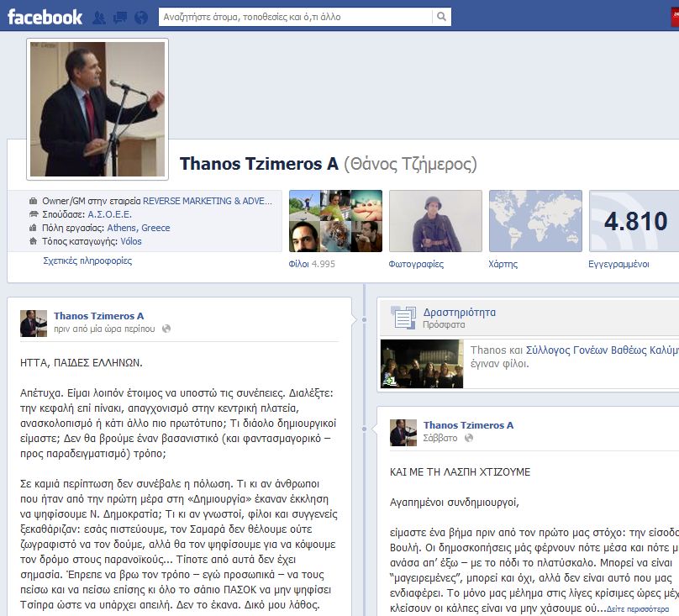This screenshot has height=616, width=679.
Task: Open the messages icon in top bar
Action: click(119, 17)
